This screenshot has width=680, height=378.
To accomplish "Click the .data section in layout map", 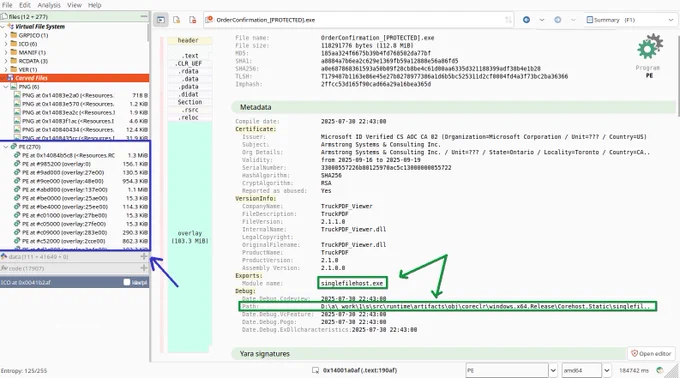I will (x=190, y=79).
